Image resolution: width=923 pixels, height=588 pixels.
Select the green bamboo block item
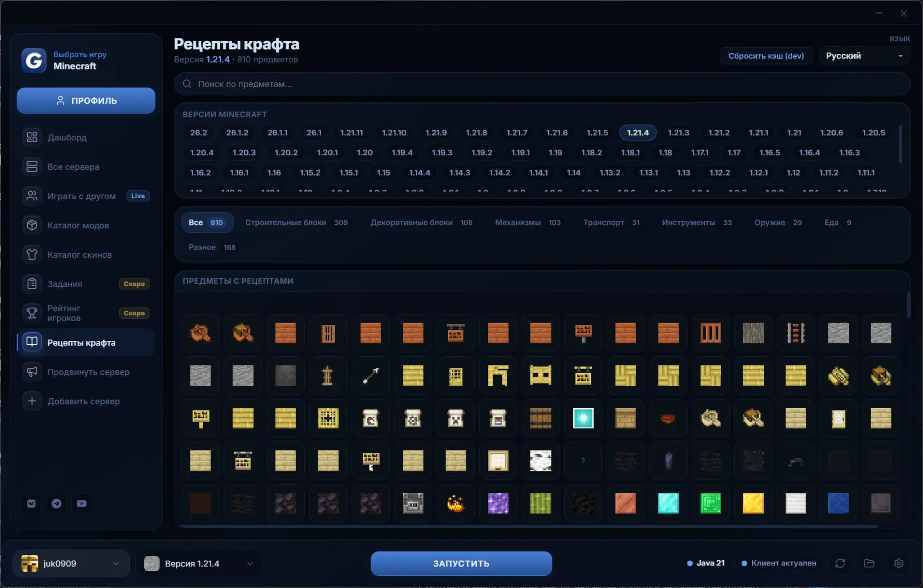pyautogui.click(x=541, y=503)
